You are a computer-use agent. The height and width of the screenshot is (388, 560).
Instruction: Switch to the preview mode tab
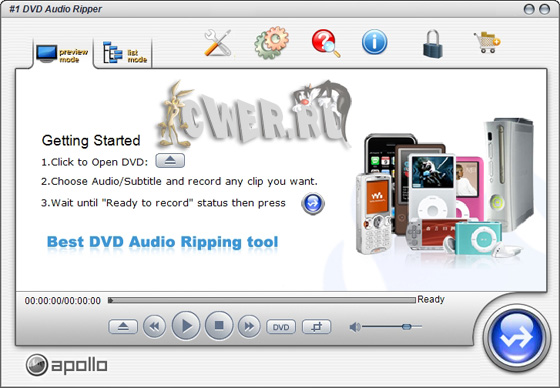tap(63, 54)
